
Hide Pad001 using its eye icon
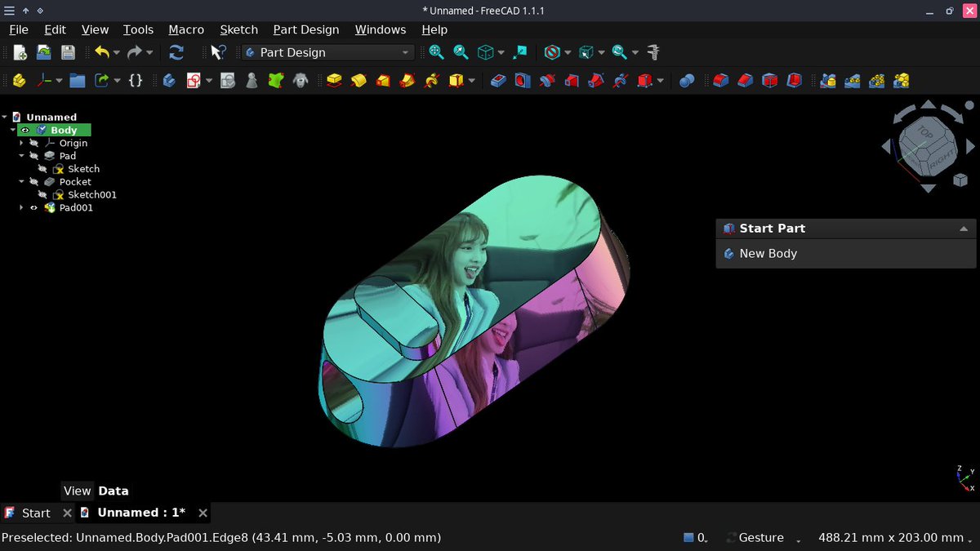[33, 208]
